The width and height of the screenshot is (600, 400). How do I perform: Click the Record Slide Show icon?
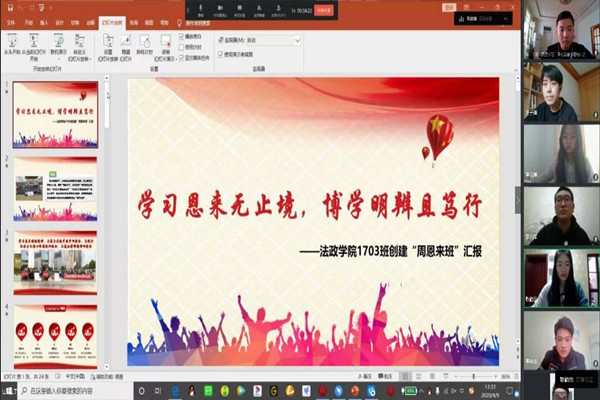pos(165,43)
